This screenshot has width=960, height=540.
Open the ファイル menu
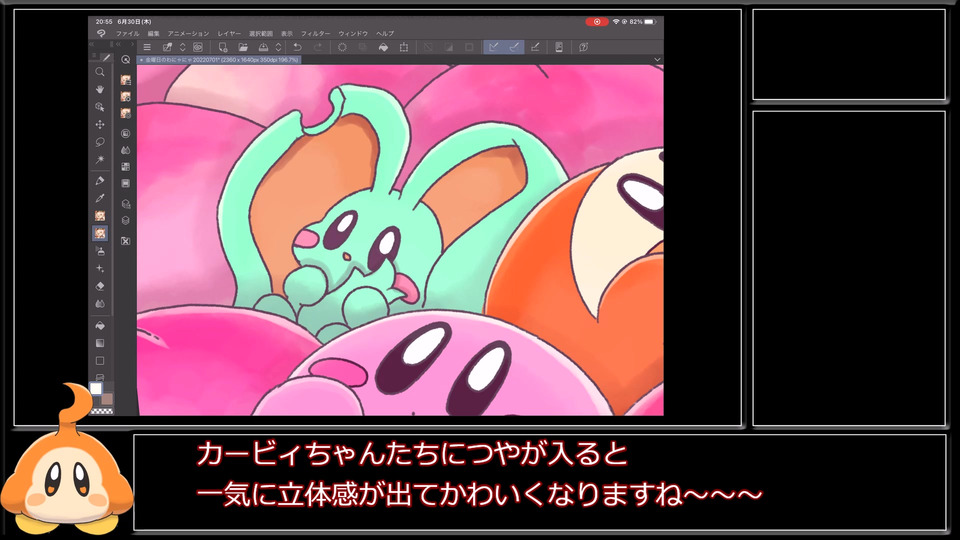(x=127, y=34)
